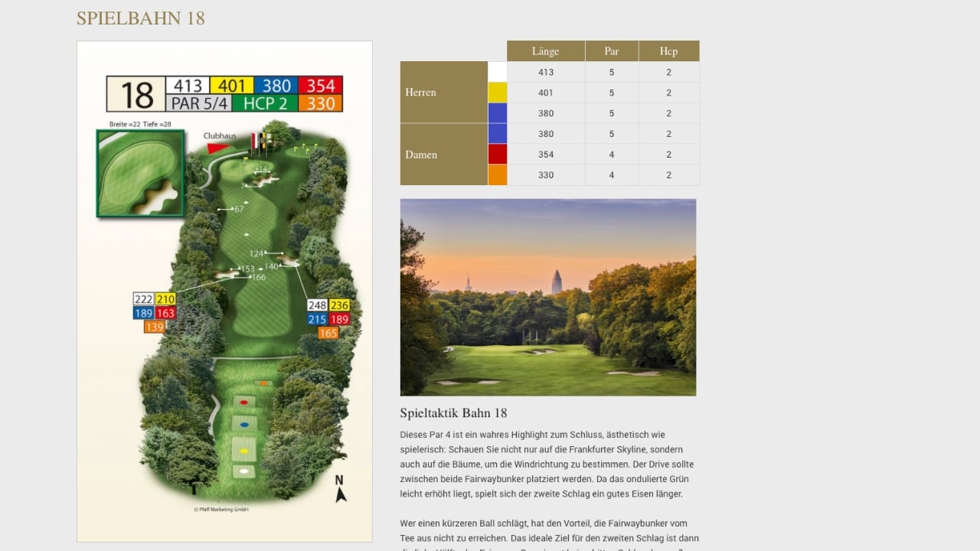Click the green HCP 2 label
Image resolution: width=980 pixels, height=551 pixels.
click(265, 103)
